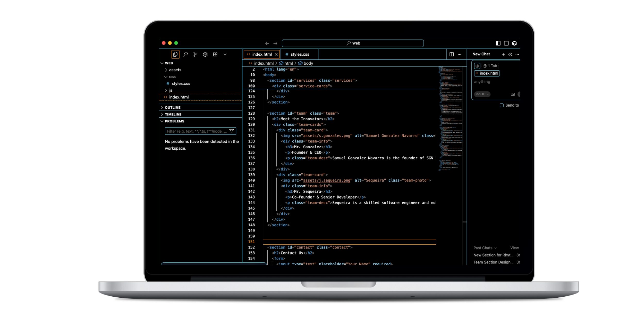Screen dimensions: 644x309
Task: Open past chat New Section for Rhyt...
Action: coord(493,255)
